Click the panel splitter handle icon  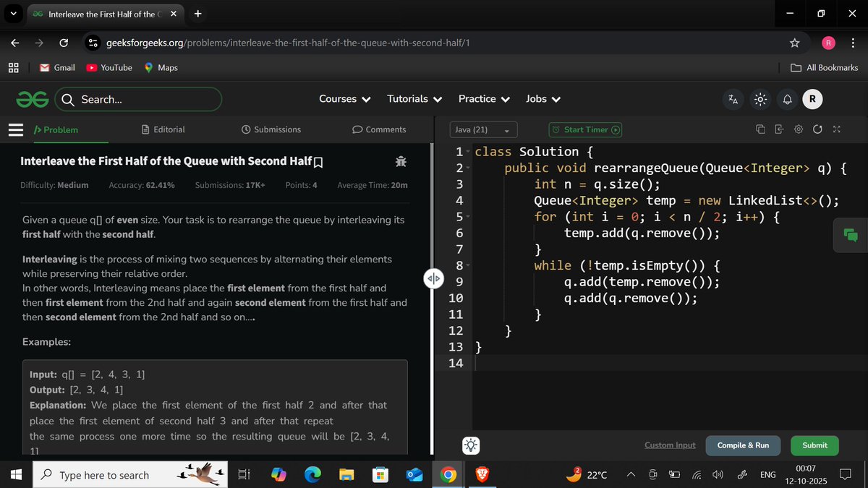[x=433, y=279]
